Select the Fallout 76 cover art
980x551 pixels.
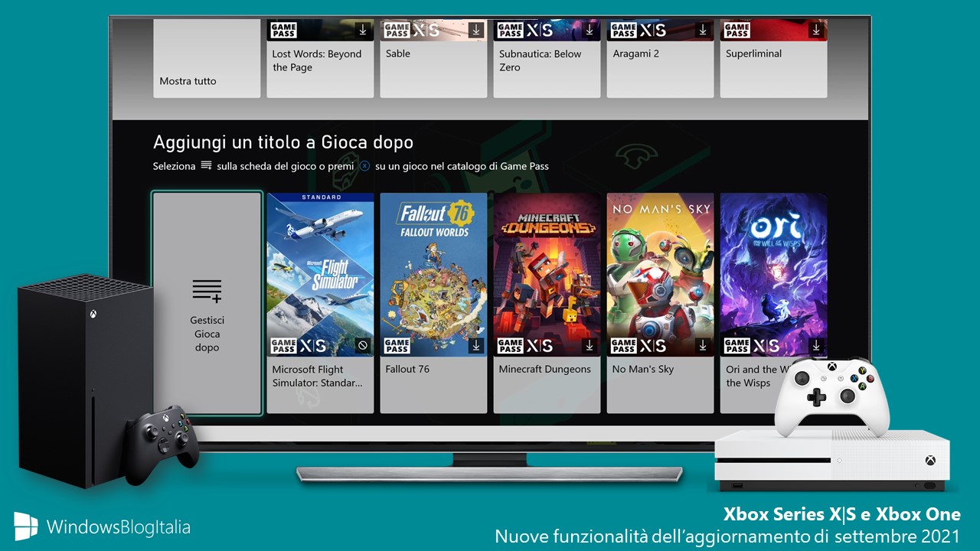pyautogui.click(x=433, y=274)
